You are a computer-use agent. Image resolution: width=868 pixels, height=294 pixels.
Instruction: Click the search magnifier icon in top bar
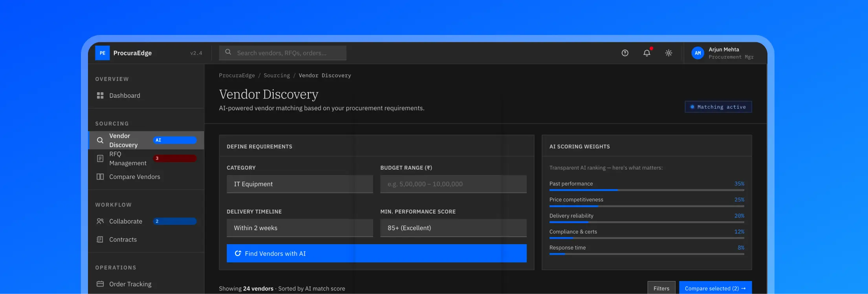click(x=228, y=52)
